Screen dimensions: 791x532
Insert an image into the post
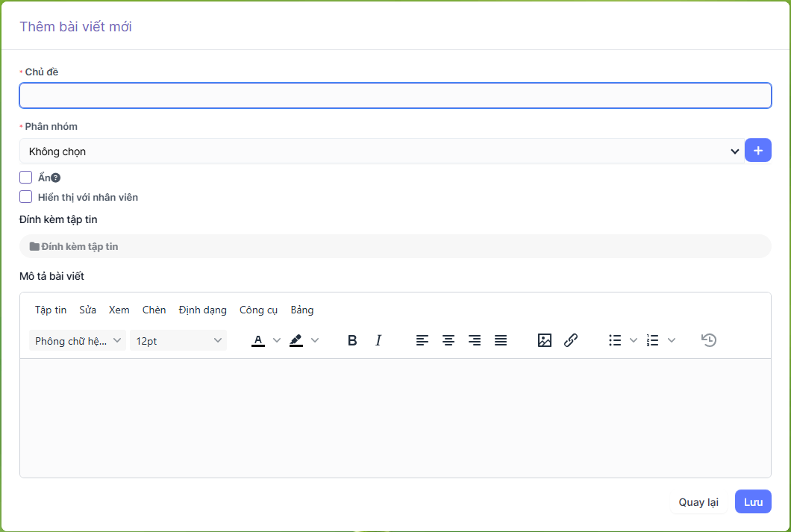(x=545, y=340)
